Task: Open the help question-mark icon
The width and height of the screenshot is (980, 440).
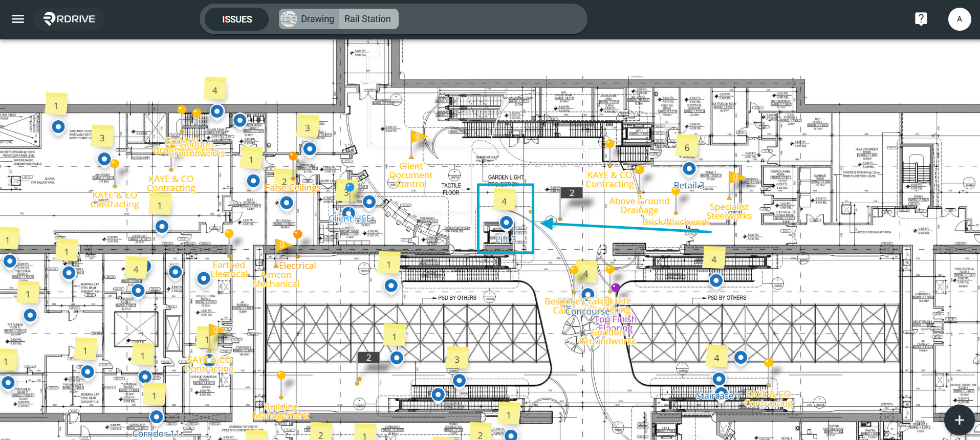Action: 921,19
